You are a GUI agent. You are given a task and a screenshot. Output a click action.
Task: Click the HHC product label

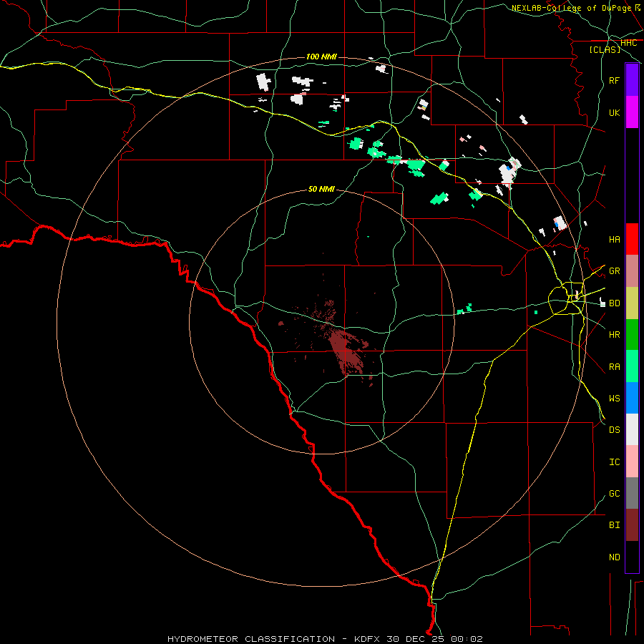tap(628, 42)
